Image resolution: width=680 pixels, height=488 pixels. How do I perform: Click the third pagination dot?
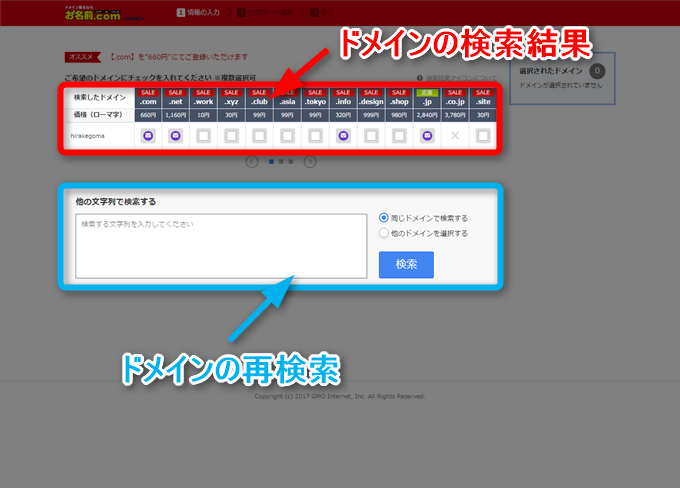(291, 162)
